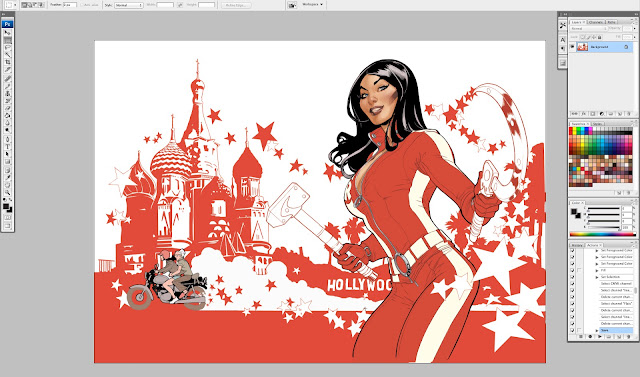Switch to the History tab
Screen dimensions: 640x377
[577, 245]
